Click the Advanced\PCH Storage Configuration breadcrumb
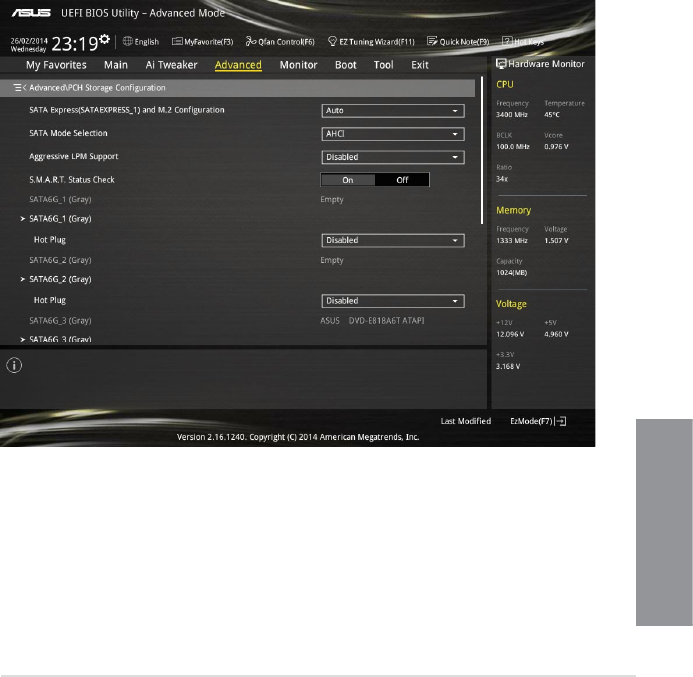Screen dimensions: 693x677 pos(97,87)
